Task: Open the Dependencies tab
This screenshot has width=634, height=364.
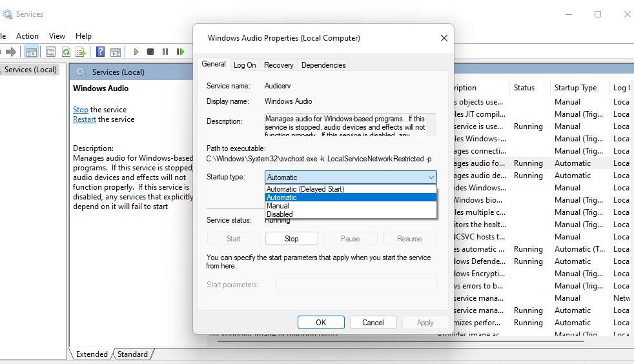Action: click(323, 65)
